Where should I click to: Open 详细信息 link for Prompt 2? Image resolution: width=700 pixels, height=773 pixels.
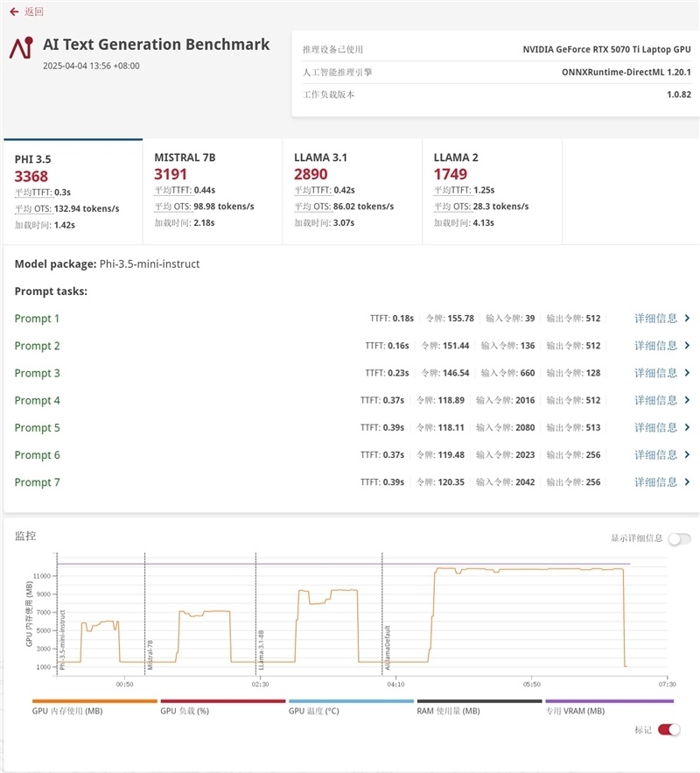pos(655,346)
